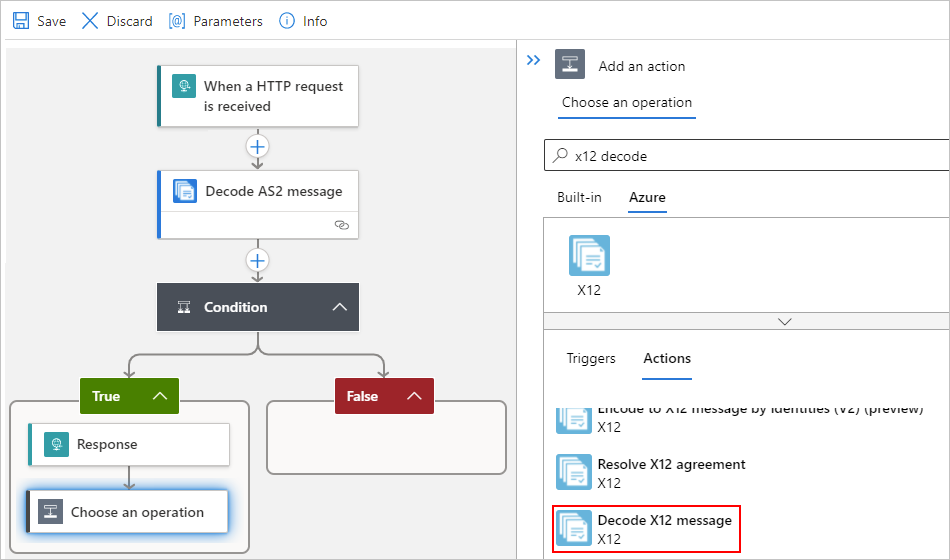The image size is (950, 560).
Task: Collapse the True branch
Action: (x=160, y=396)
